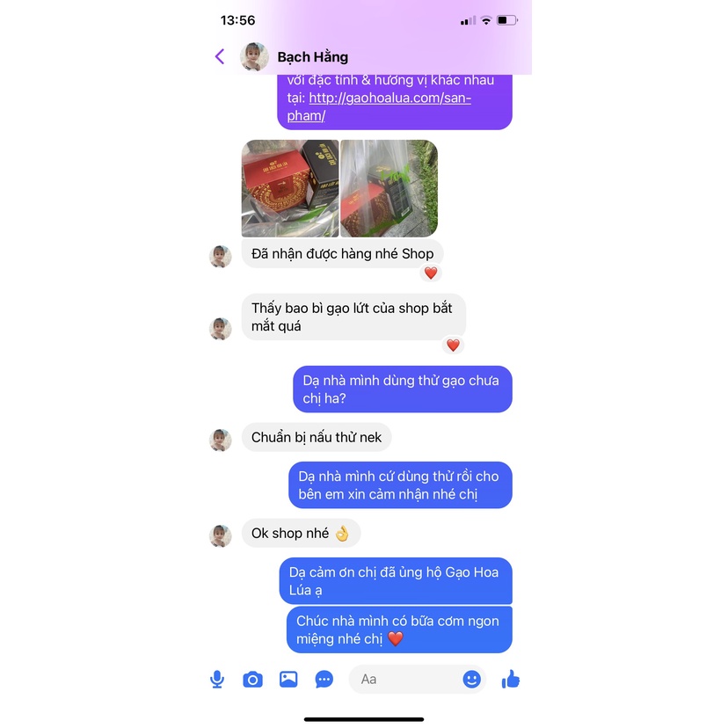Screen dimensions: 728x728
Task: Open the emoji picker smiley icon
Action: (x=471, y=680)
